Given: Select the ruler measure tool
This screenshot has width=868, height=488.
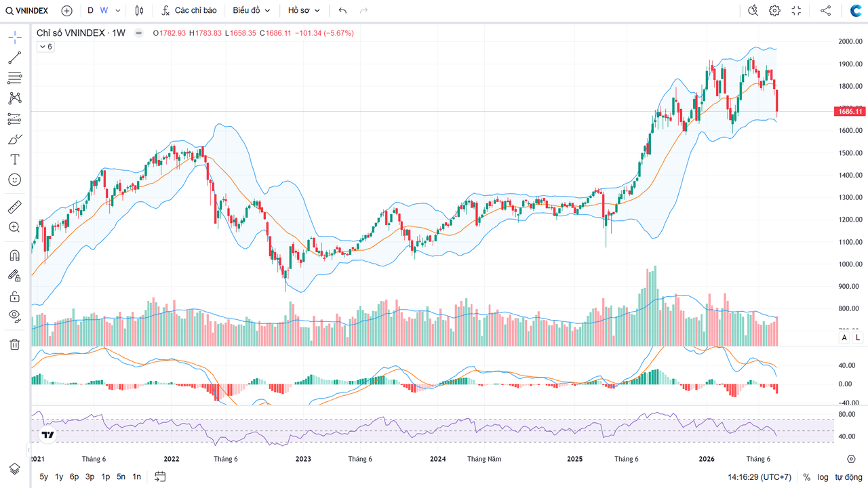Looking at the screenshot, I should 14,207.
